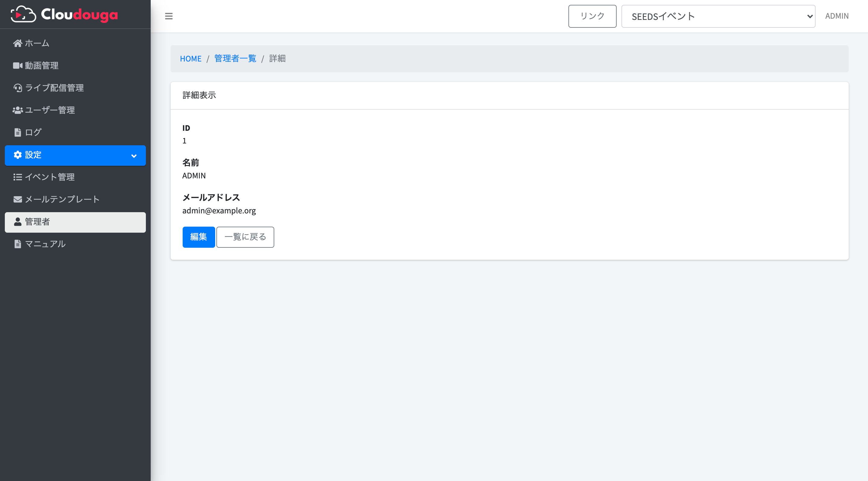Click 一覧に戻る button
Viewport: 868px width, 481px height.
click(245, 237)
